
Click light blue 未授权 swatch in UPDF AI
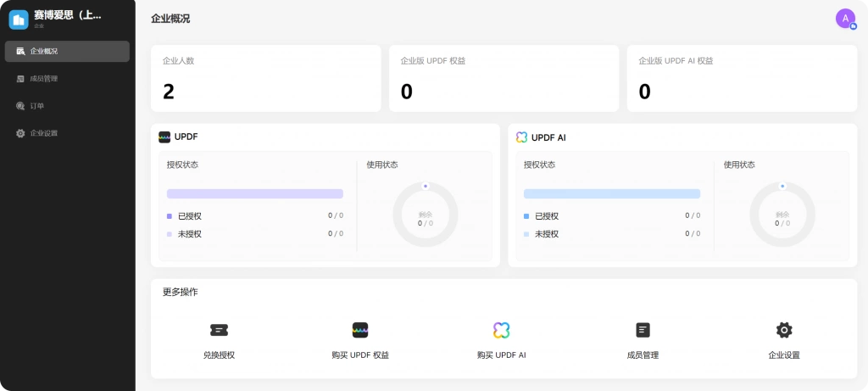(x=526, y=234)
